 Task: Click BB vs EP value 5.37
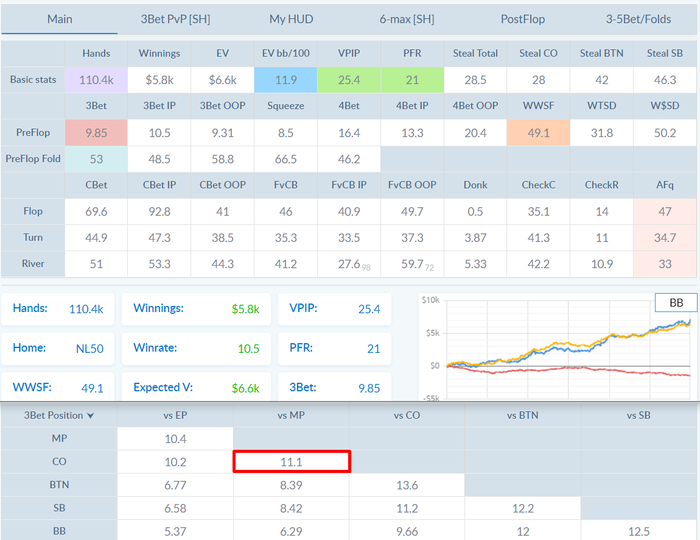(x=175, y=531)
